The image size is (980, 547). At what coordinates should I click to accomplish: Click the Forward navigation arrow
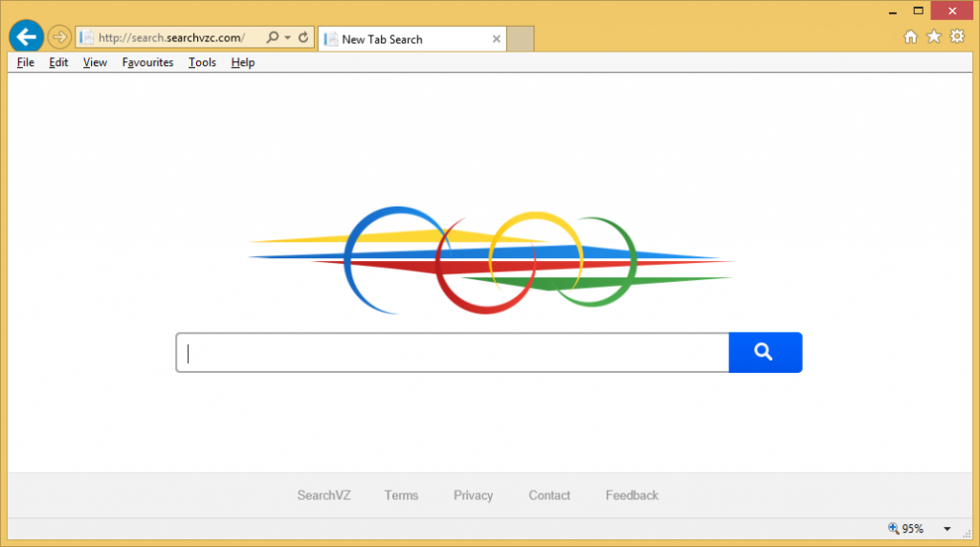[59, 37]
